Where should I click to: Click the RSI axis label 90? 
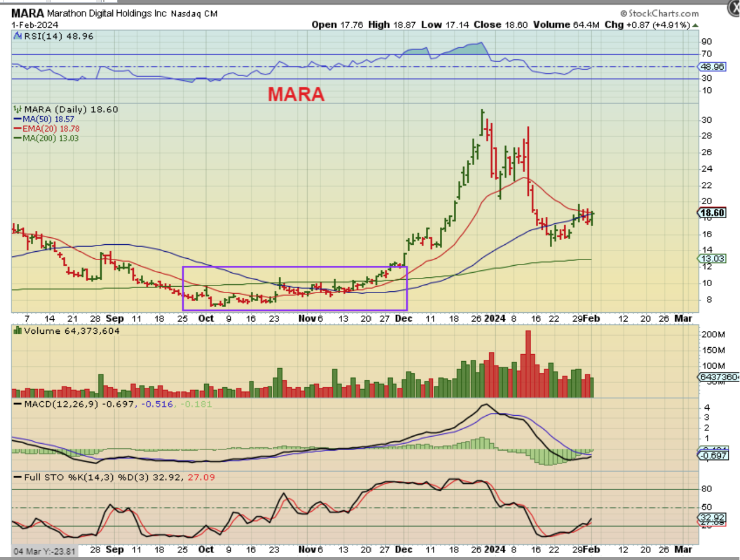(x=706, y=41)
